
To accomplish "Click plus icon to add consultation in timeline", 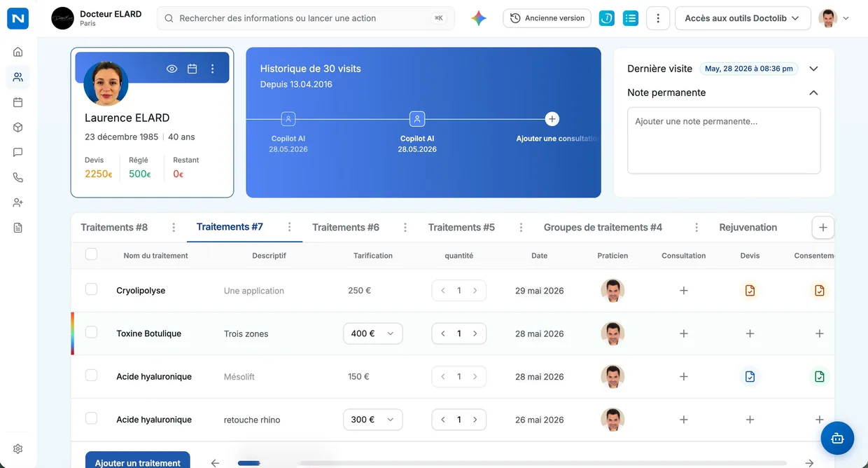I will click(552, 119).
